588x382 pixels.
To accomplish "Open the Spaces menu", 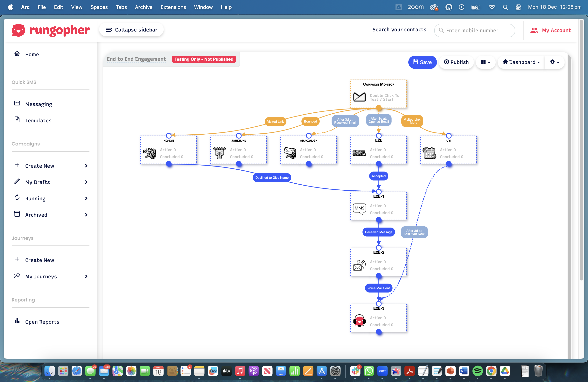I will 99,7.
